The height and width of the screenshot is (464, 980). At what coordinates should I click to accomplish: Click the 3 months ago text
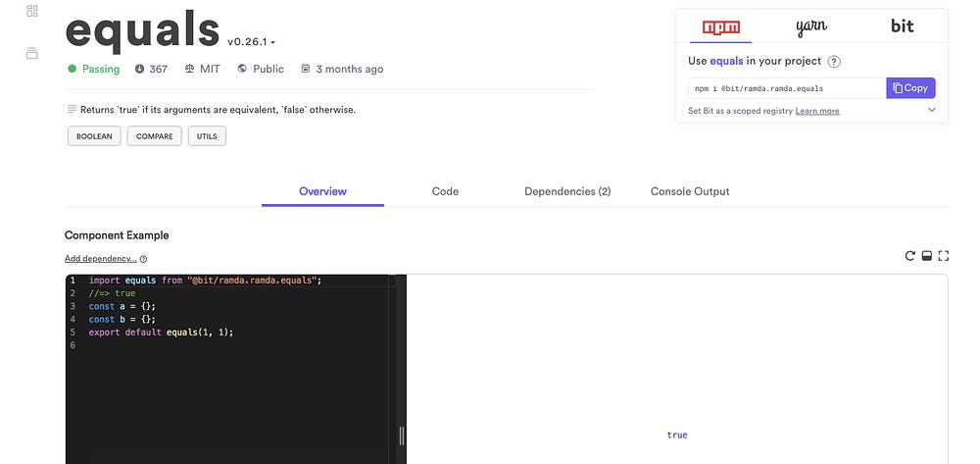[x=350, y=69]
